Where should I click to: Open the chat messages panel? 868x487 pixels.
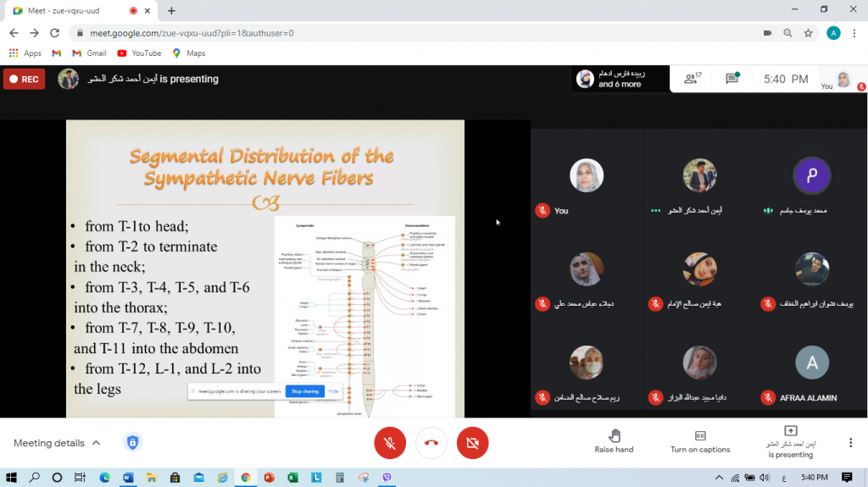732,79
